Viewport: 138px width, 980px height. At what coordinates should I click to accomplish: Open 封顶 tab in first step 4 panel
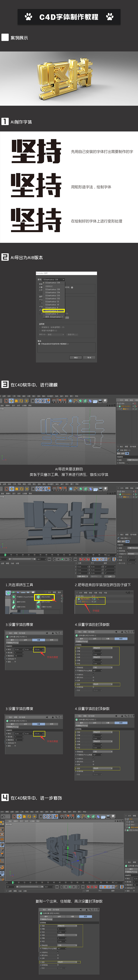121,639
